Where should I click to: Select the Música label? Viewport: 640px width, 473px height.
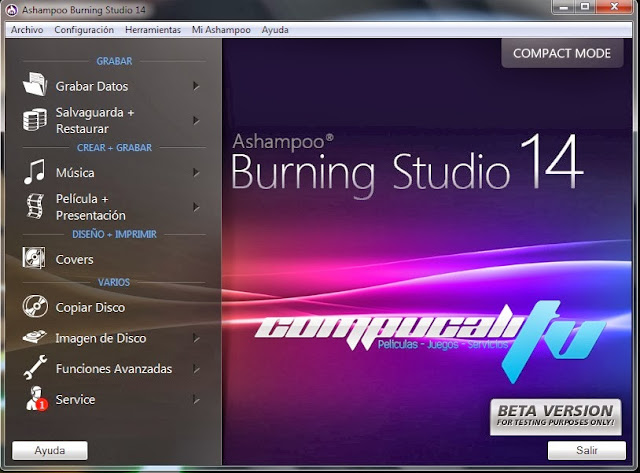point(75,173)
